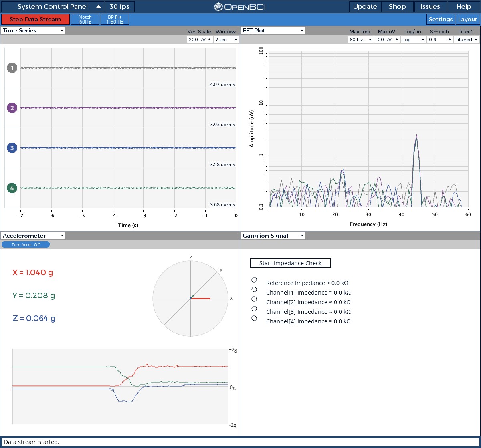Image resolution: width=481 pixels, height=448 pixels.
Task: Open the Time Series widget selector
Action: click(x=33, y=30)
